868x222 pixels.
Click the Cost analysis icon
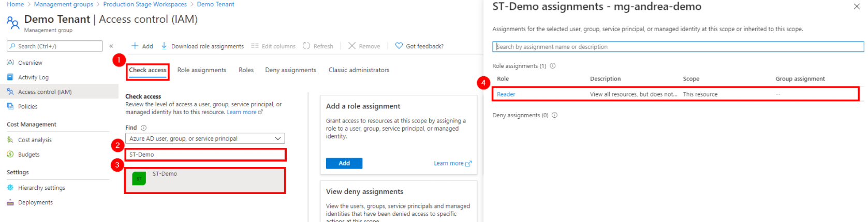(x=10, y=140)
